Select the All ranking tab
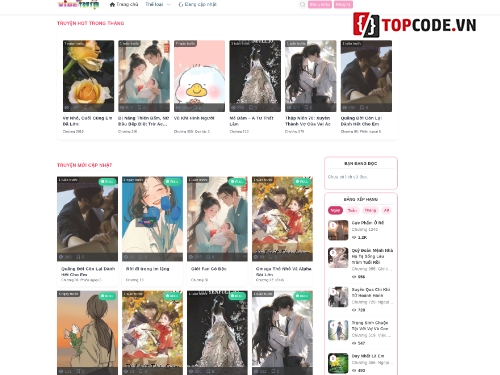The width and height of the screenshot is (500, 375). point(386,210)
